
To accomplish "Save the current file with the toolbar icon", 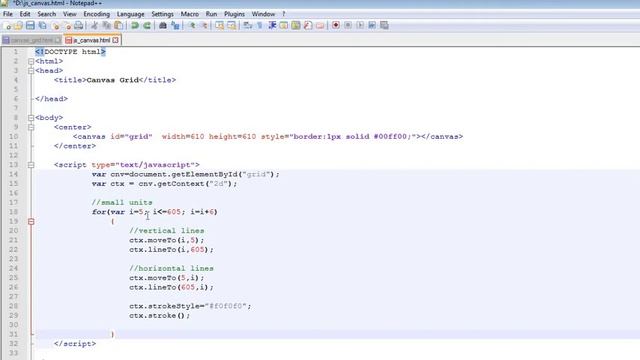I will [30, 26].
